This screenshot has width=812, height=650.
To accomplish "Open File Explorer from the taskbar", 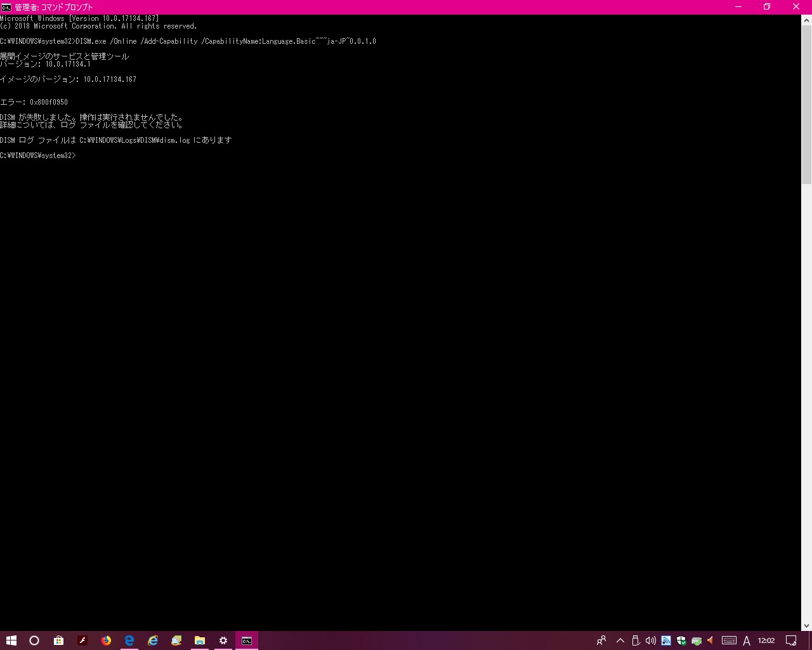I will pos(200,640).
